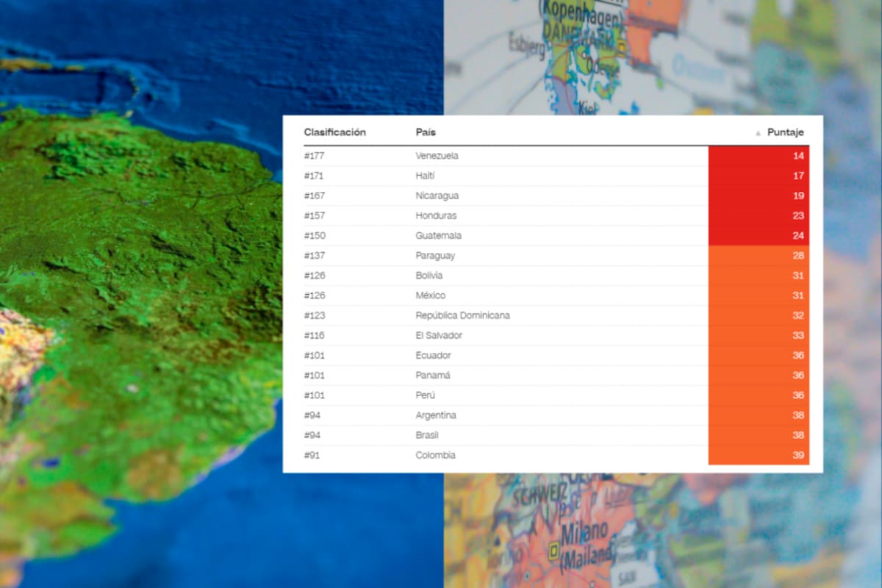Screen dimensions: 882x588
Task: Select Bolivia in the table
Action: 429,276
